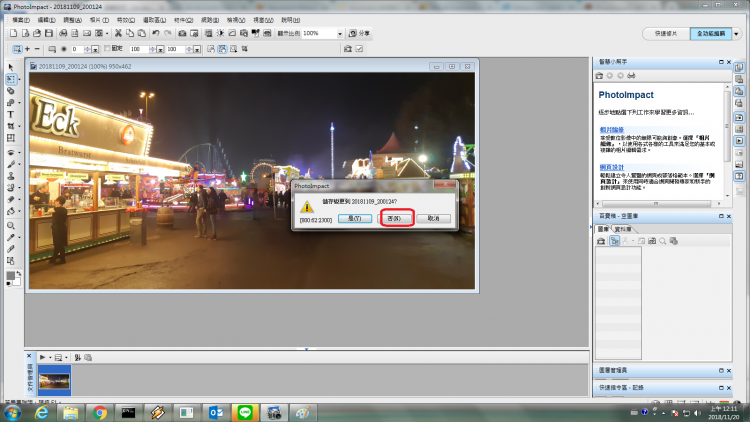Select the Paintbrush tool
750x422 pixels.
[11, 164]
